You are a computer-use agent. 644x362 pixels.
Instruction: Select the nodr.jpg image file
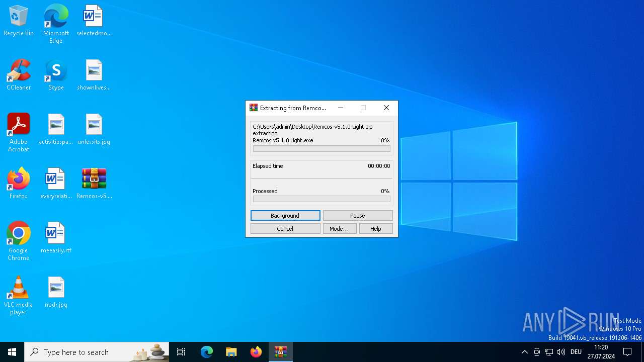[56, 293]
